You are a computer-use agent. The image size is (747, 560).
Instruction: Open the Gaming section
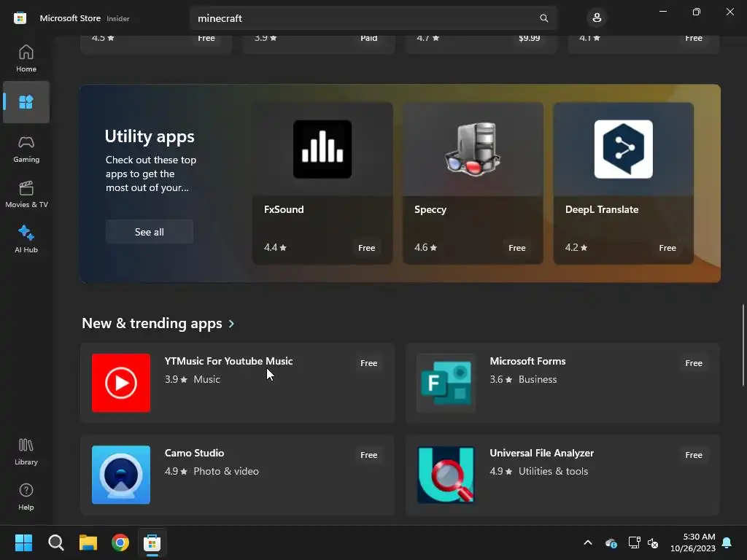[x=26, y=149]
